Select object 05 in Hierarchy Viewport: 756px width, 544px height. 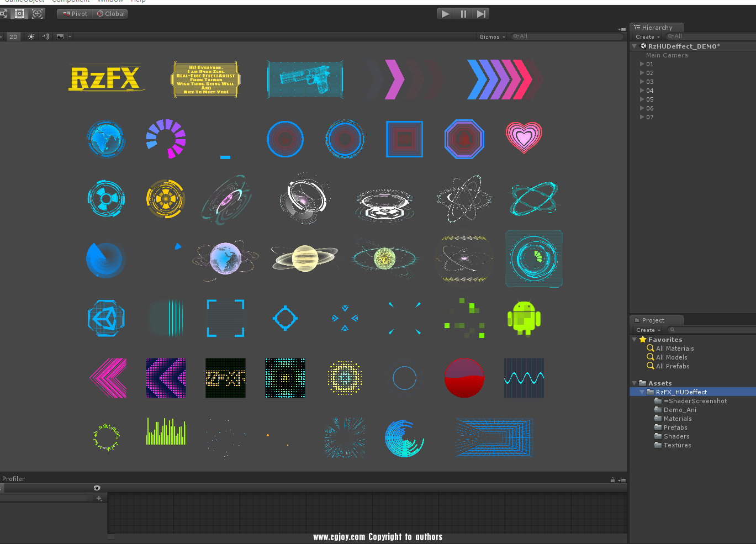tap(650, 99)
